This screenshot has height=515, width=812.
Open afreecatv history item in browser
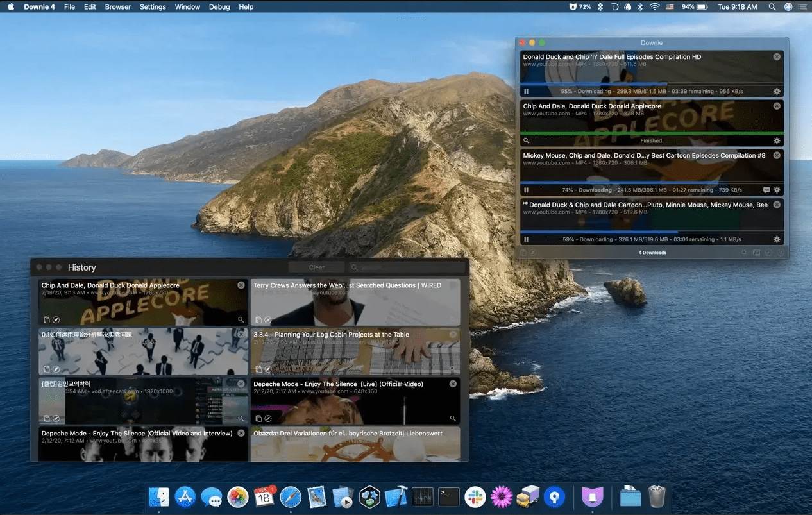point(56,418)
